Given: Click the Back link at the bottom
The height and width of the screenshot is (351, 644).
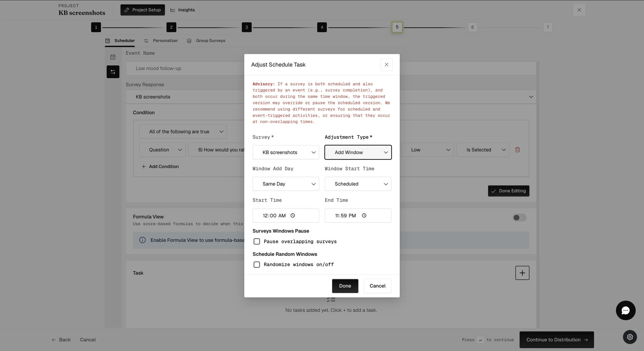Looking at the screenshot, I should click(x=61, y=340).
